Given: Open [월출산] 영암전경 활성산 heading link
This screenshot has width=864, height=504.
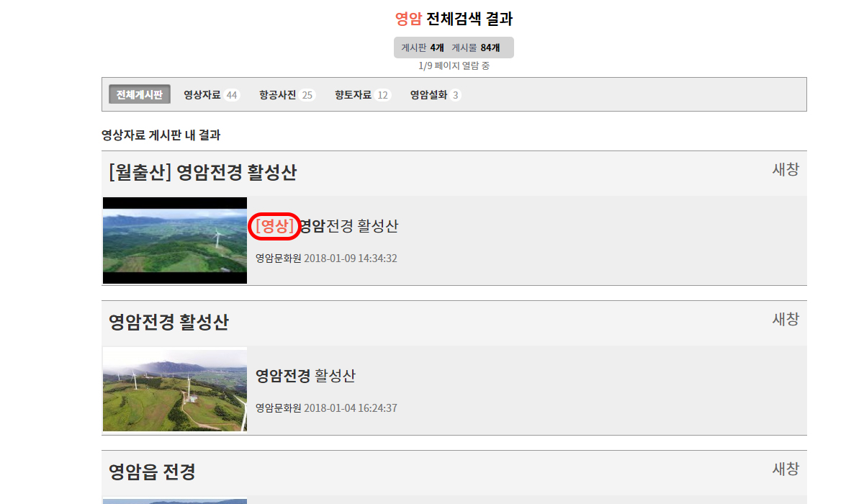Looking at the screenshot, I should tap(203, 173).
